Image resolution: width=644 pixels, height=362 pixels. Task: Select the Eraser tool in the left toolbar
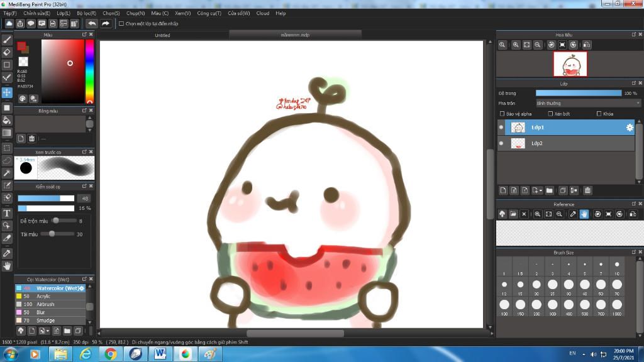pos(7,52)
